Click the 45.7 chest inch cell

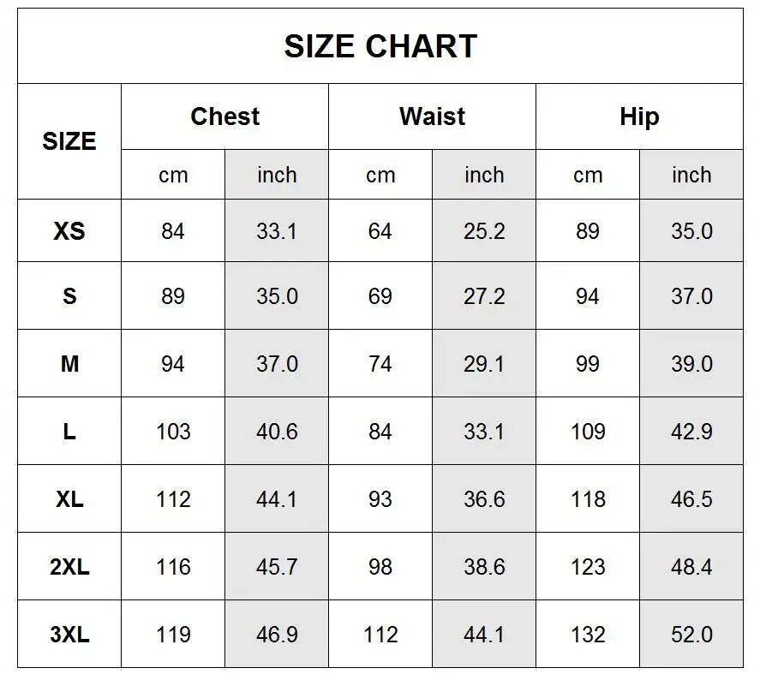[277, 567]
